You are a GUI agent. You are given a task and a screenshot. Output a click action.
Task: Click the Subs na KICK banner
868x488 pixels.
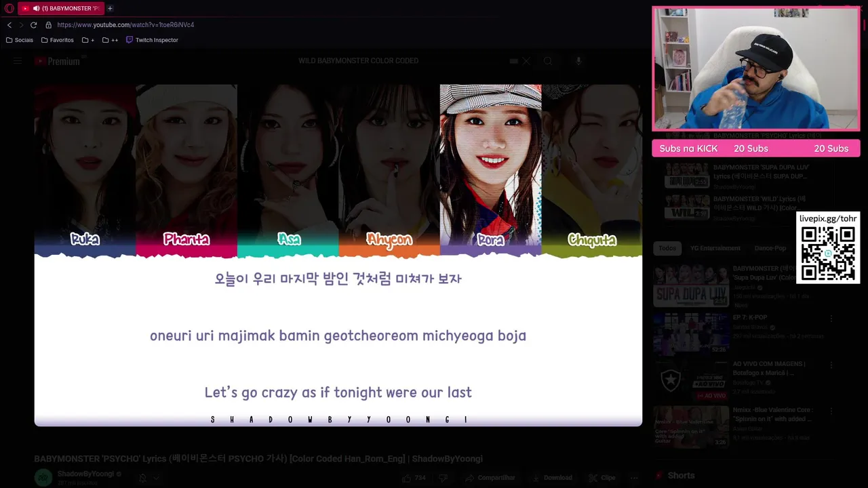[755, 148]
